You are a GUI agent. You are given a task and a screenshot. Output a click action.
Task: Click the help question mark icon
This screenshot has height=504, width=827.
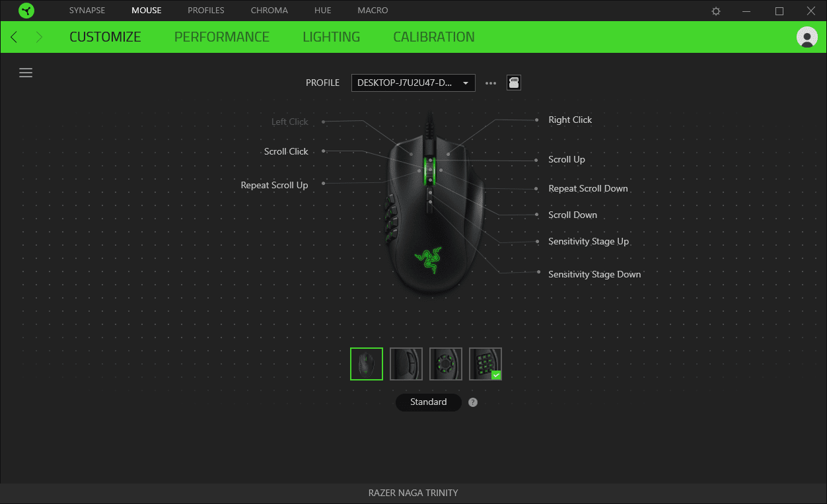(x=473, y=402)
